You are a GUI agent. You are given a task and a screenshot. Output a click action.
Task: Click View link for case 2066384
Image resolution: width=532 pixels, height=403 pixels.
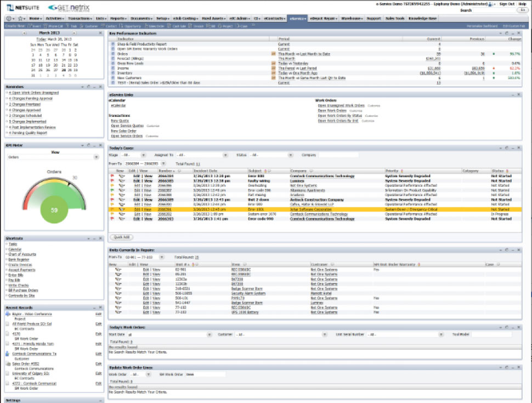[x=148, y=176]
